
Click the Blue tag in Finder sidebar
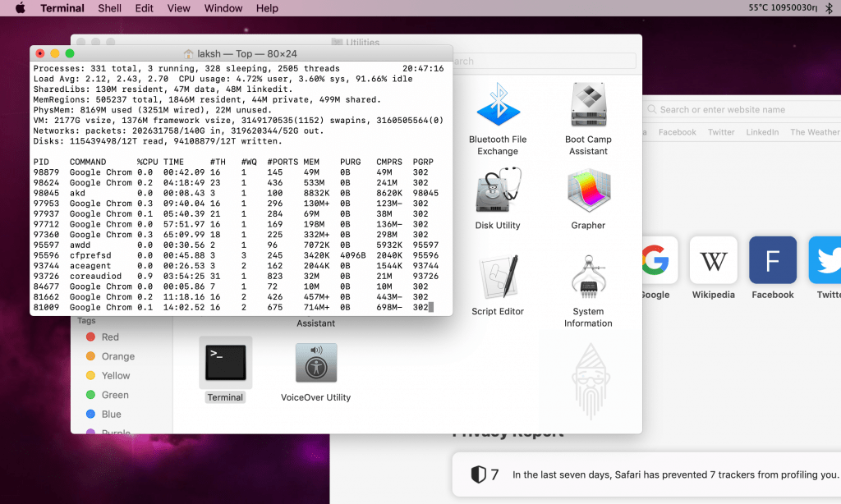click(103, 414)
